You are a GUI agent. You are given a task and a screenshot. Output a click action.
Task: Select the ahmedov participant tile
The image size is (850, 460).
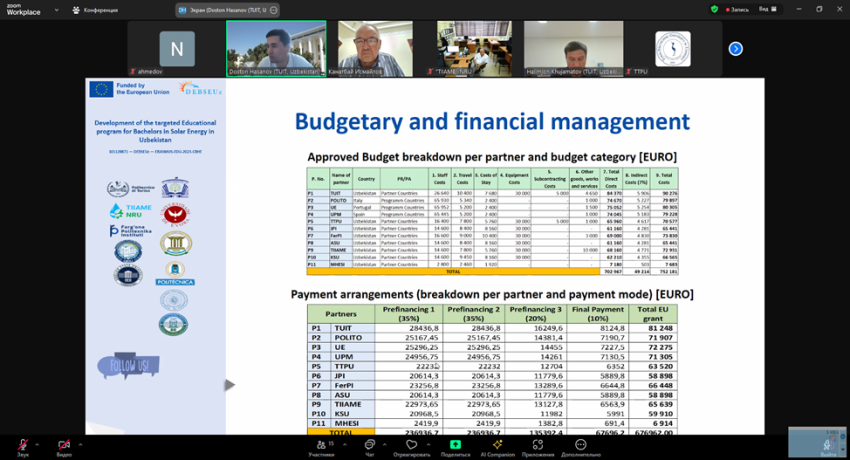click(177, 49)
